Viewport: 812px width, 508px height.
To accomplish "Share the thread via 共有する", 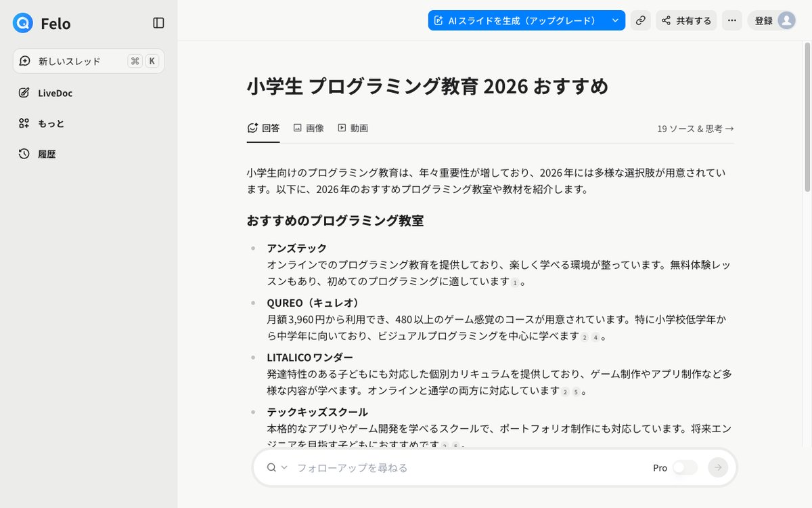I will click(x=686, y=20).
